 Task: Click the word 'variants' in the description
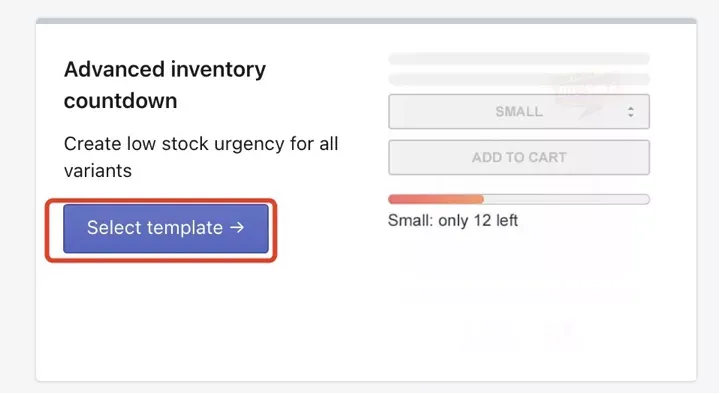[x=98, y=171]
